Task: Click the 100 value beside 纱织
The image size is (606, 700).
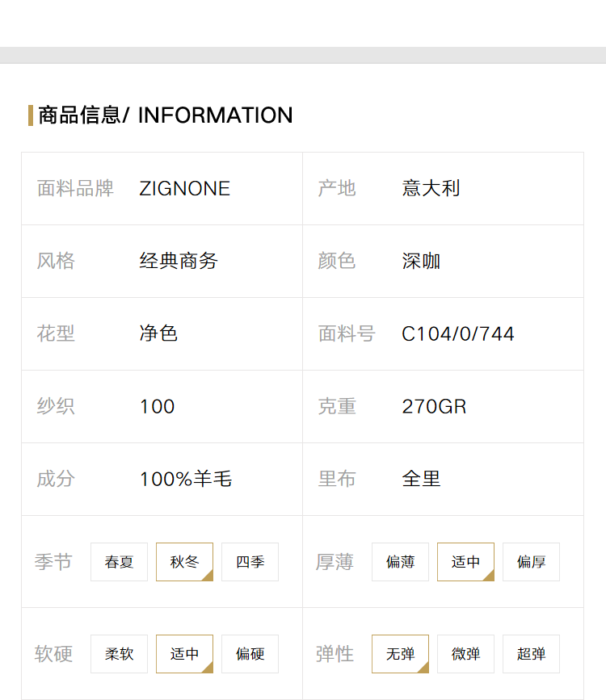Action: [158, 407]
